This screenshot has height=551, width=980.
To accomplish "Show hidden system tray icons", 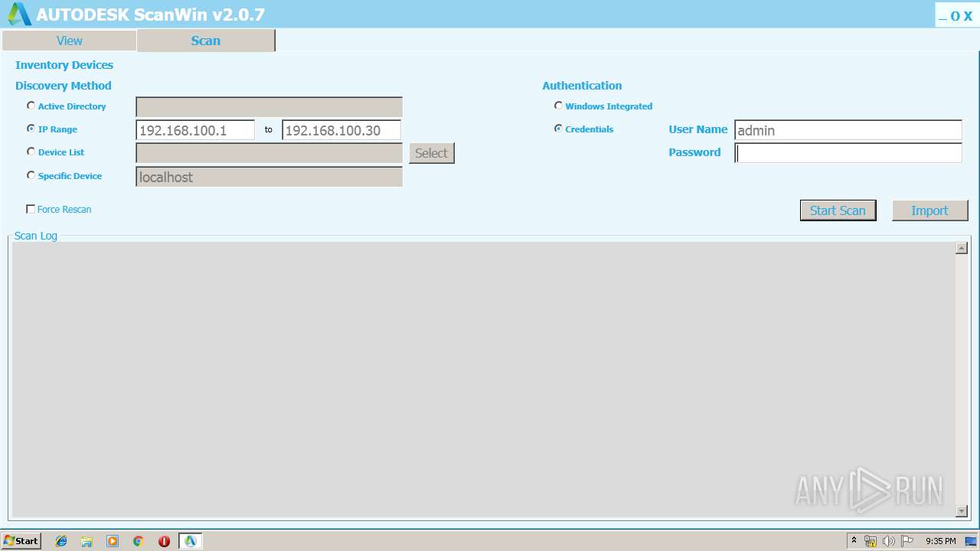I will 854,541.
